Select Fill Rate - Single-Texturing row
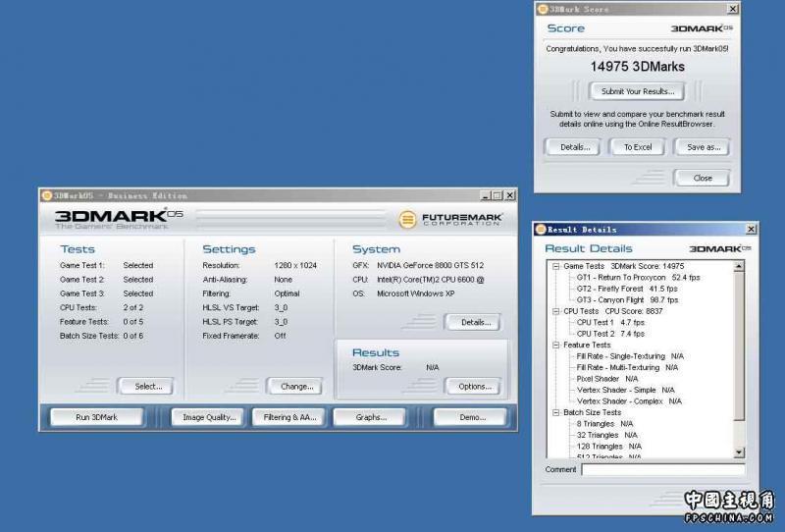 click(x=630, y=356)
